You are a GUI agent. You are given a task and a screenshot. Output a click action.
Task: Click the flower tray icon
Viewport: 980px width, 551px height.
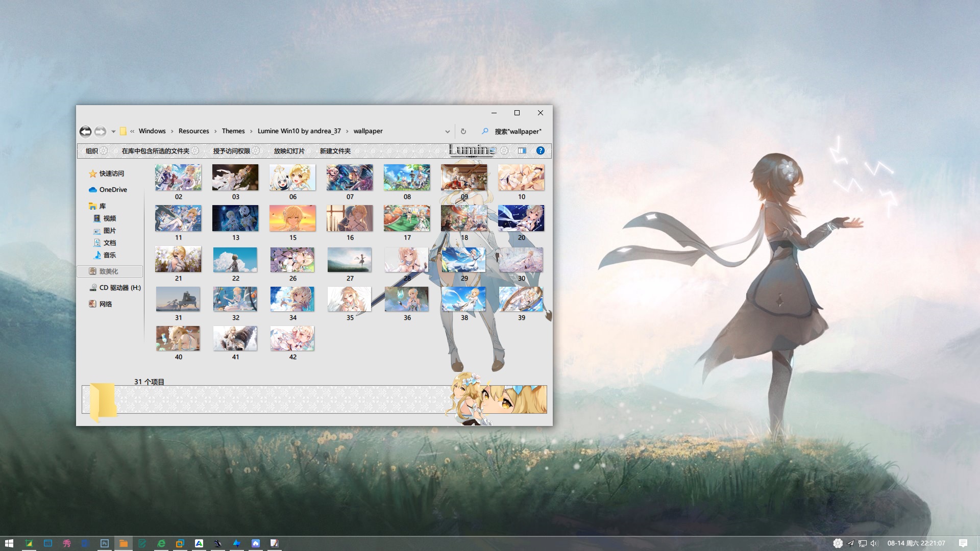click(838, 543)
